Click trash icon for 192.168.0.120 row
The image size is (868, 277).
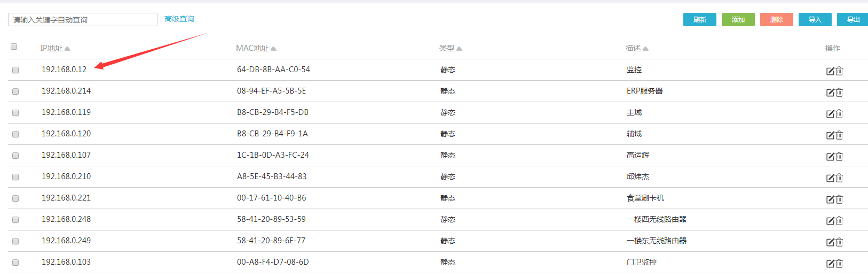839,135
